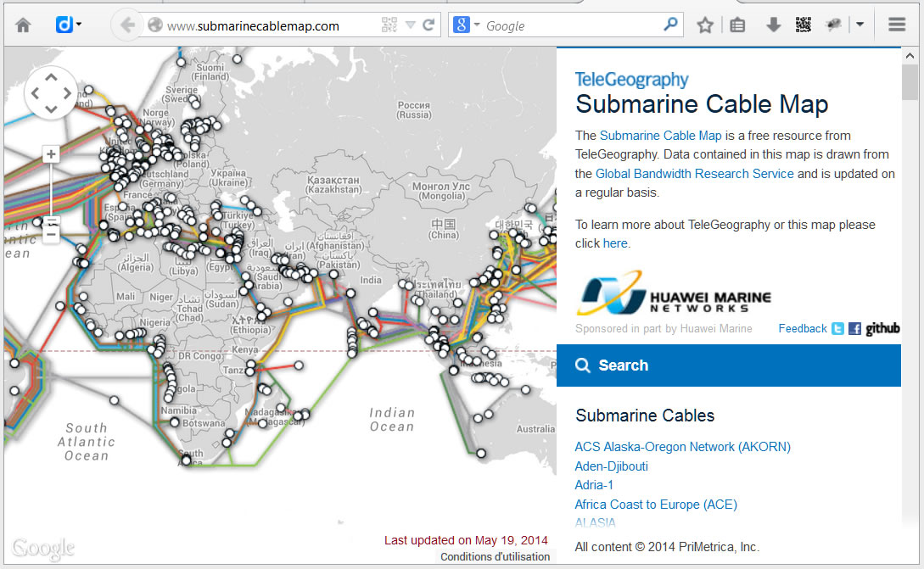Click the Google logo on the map
The image size is (924, 569).
coord(43,549)
